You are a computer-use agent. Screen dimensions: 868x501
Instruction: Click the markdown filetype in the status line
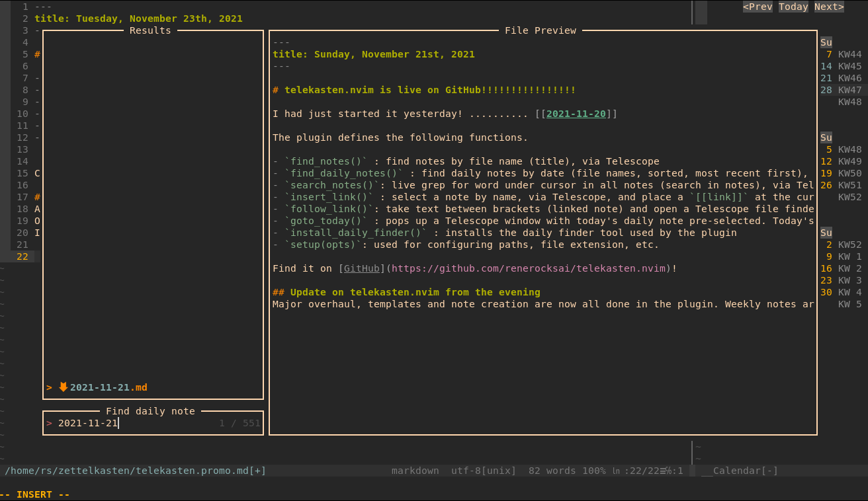415,471
